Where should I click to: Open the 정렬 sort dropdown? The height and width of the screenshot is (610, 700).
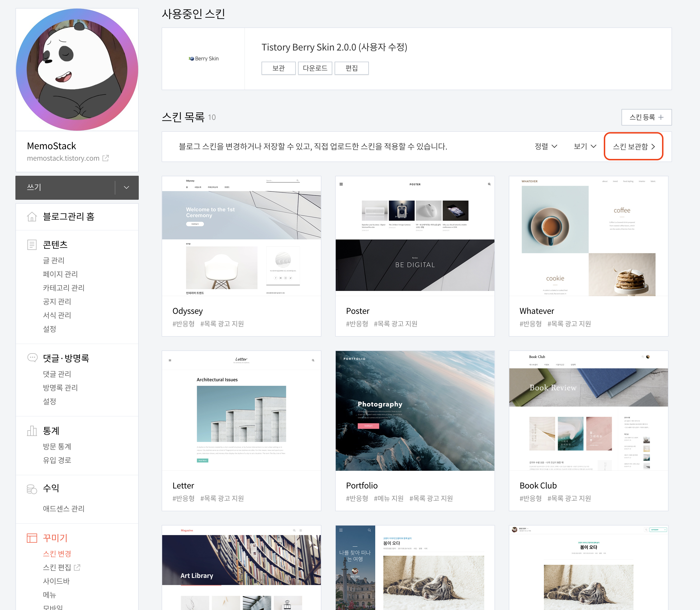coord(546,146)
